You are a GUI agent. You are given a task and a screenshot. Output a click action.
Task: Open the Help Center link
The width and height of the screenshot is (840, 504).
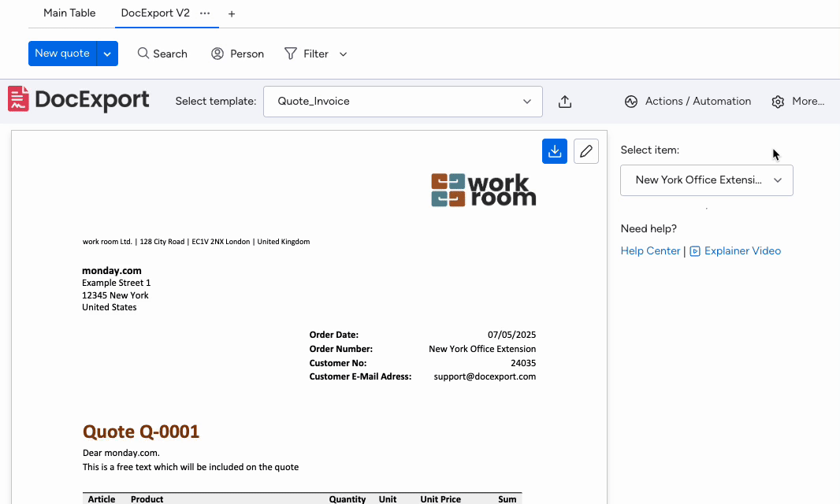coord(650,250)
